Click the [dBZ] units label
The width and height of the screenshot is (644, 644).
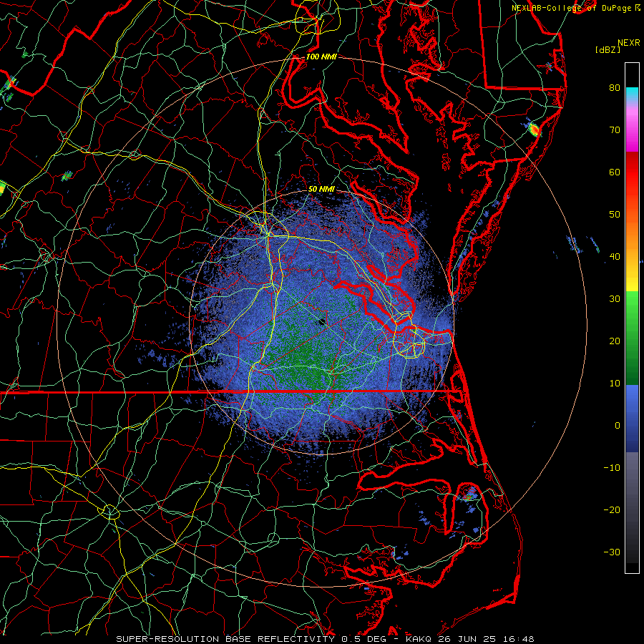[608, 49]
